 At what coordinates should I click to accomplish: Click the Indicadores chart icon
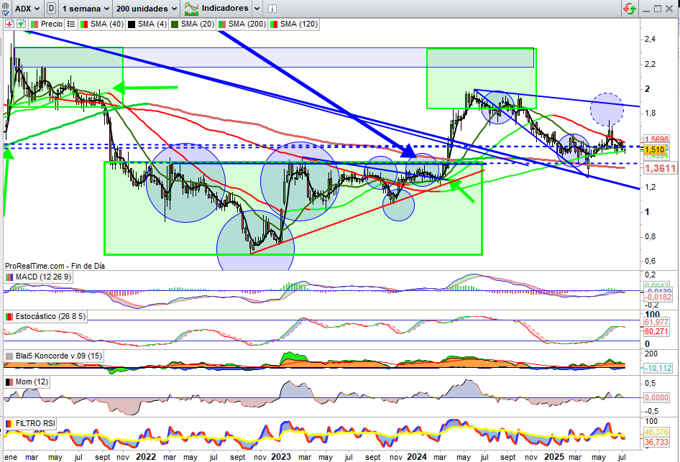pyautogui.click(x=191, y=8)
